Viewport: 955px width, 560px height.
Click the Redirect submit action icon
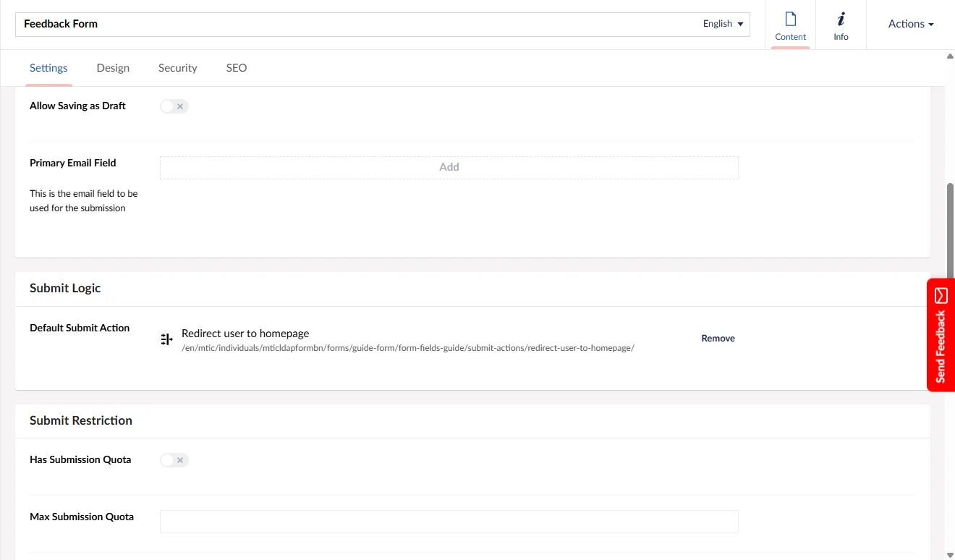click(166, 339)
